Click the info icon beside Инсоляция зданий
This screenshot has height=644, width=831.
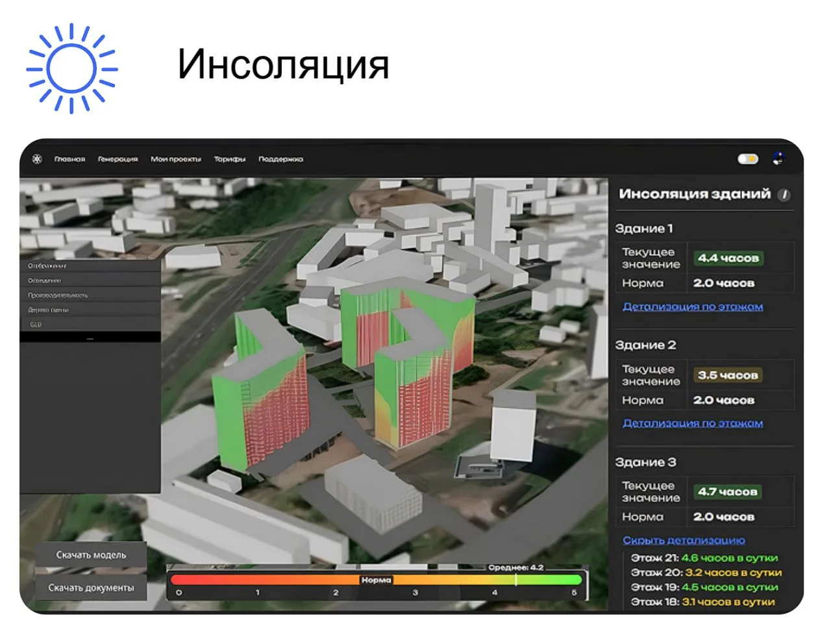coord(784,195)
